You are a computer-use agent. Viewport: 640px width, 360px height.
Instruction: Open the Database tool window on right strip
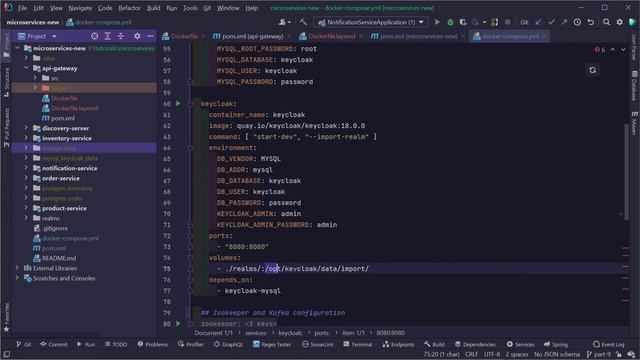[634, 86]
